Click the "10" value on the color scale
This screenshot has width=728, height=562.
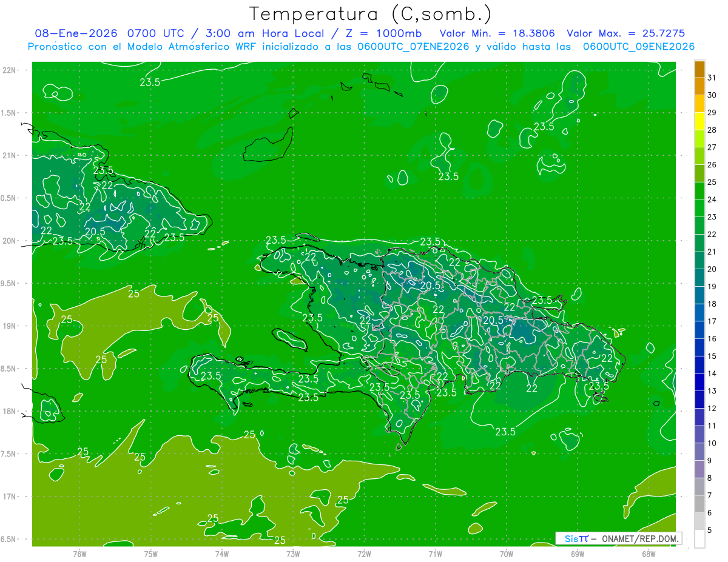tap(713, 443)
